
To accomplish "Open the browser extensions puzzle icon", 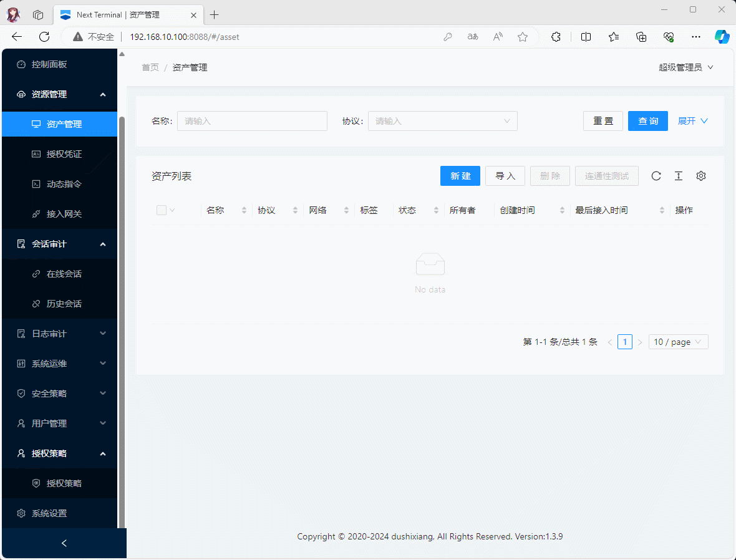I will coord(556,37).
